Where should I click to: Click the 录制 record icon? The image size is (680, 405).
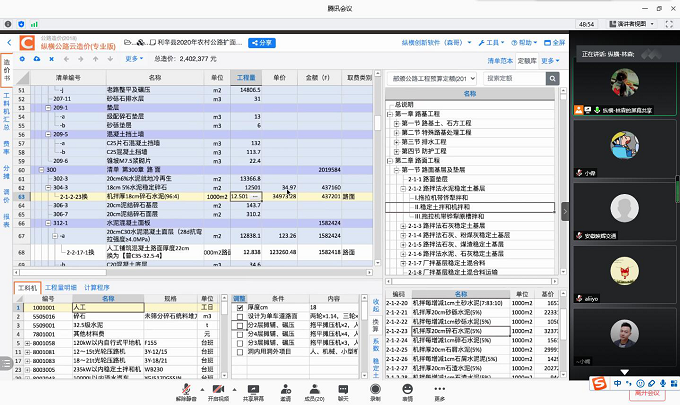376,389
